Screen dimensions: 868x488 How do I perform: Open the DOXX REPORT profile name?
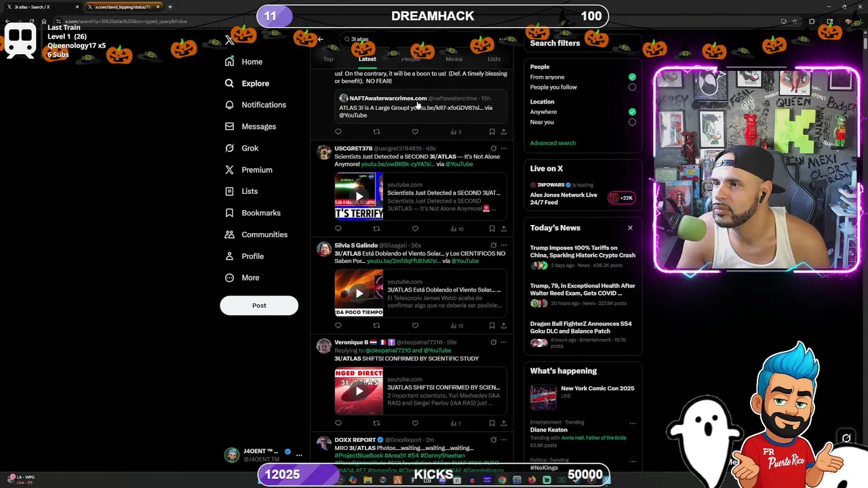(355, 440)
